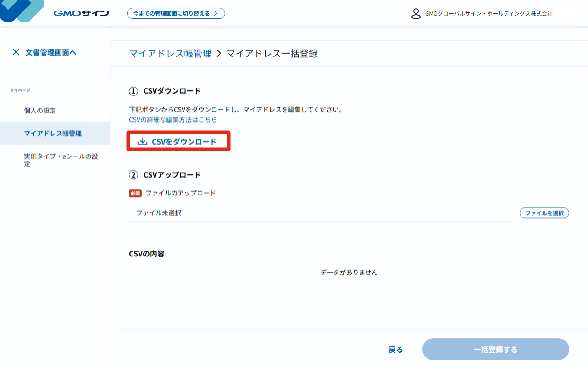Click the 戻る link
Image resolution: width=588 pixels, height=368 pixels.
(395, 350)
